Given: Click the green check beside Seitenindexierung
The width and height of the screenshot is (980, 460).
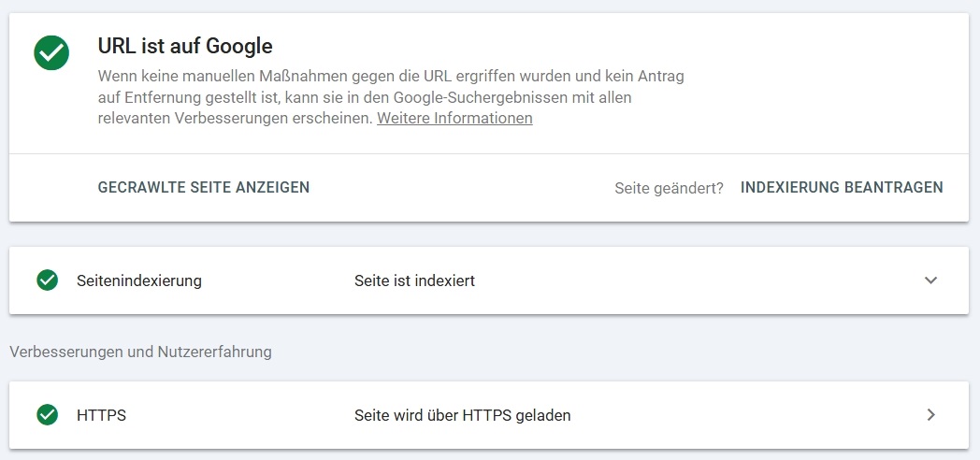Looking at the screenshot, I should (47, 280).
